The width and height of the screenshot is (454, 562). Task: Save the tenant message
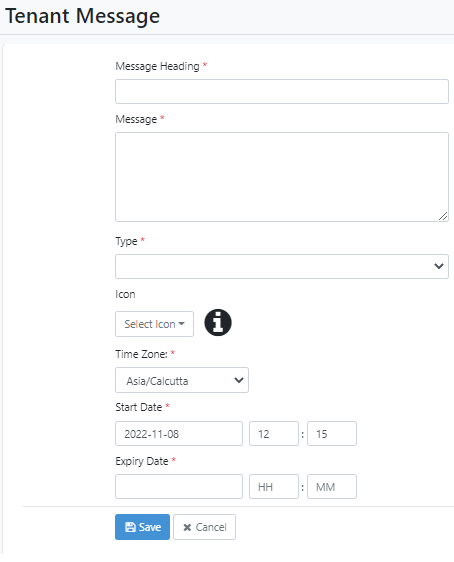142,527
